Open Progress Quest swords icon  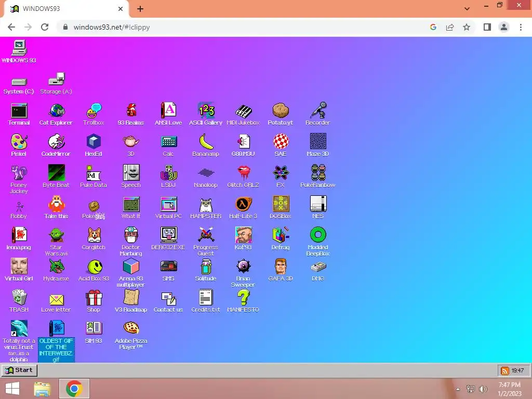(206, 235)
